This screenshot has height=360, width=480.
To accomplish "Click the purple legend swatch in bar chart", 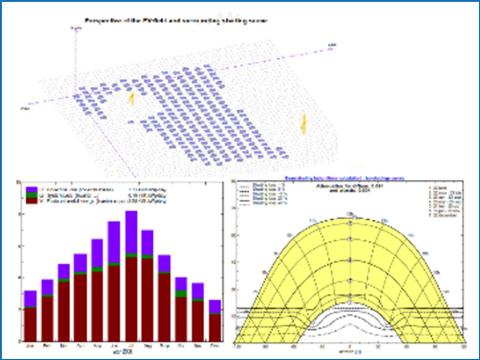I will coord(31,189).
